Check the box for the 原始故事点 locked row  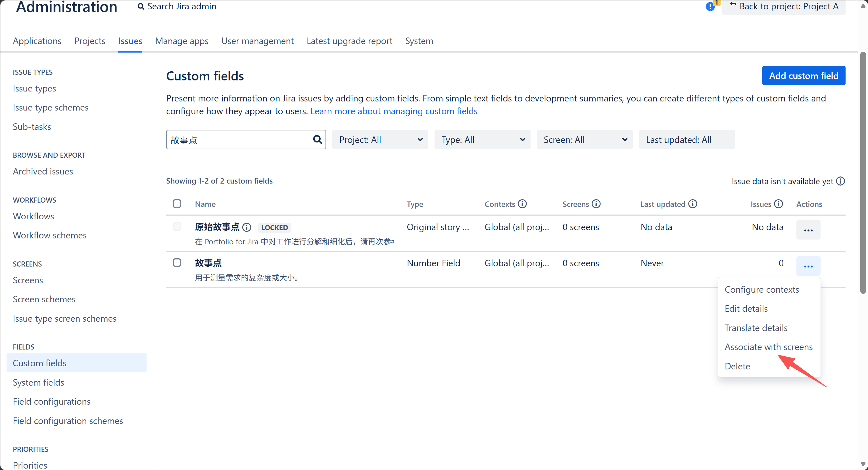[x=177, y=226]
